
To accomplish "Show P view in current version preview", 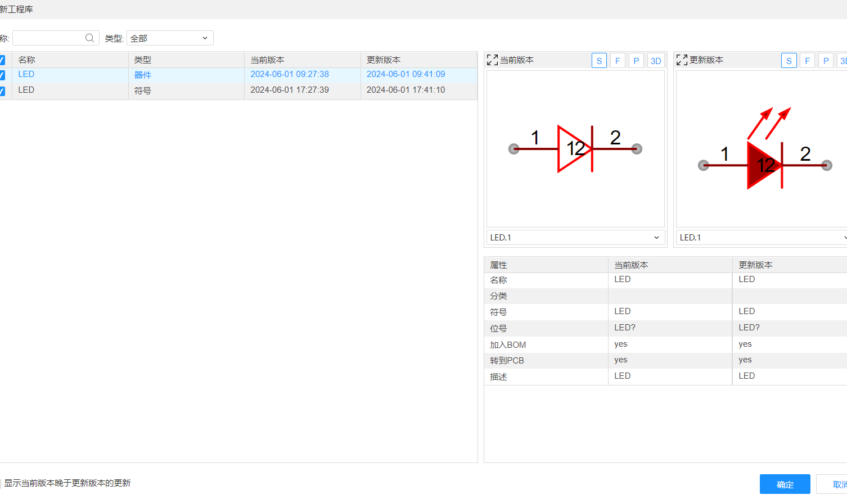I will click(636, 61).
